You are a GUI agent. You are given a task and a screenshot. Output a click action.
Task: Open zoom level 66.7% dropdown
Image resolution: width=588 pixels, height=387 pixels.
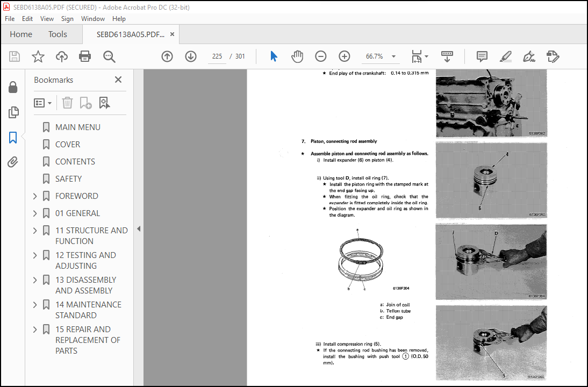point(394,56)
